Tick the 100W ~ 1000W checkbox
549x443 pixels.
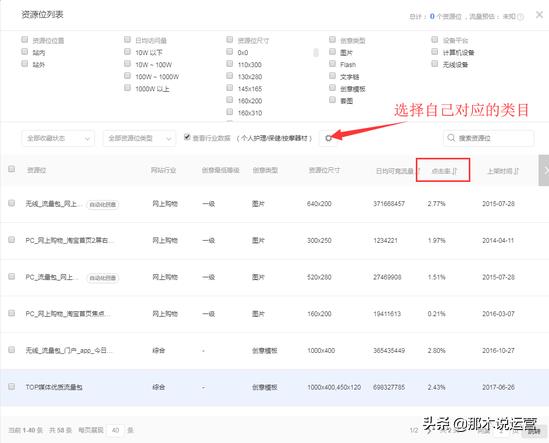pos(127,76)
